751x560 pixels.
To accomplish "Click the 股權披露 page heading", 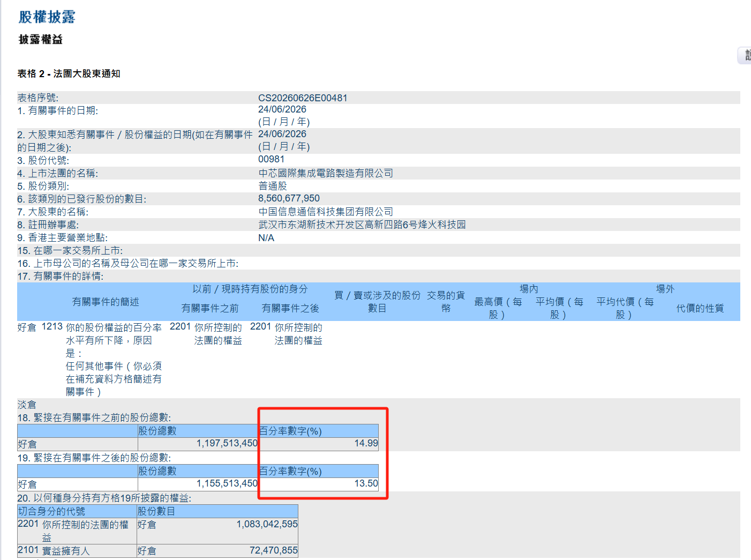I will pos(47,17).
